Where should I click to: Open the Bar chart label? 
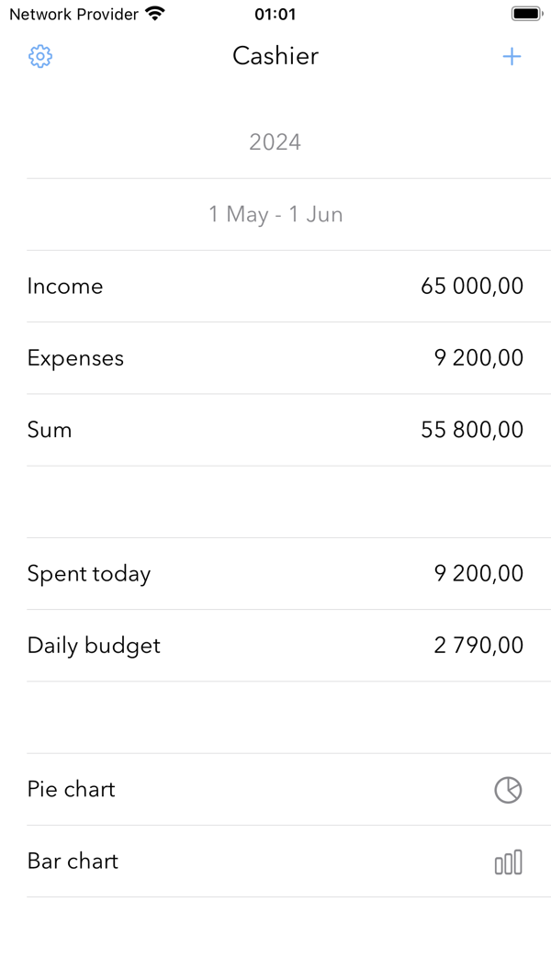point(73,862)
